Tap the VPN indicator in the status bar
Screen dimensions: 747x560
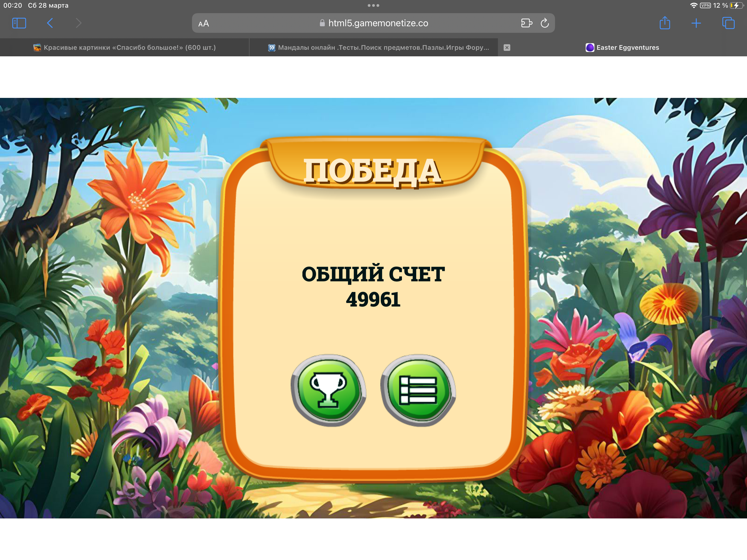[705, 5]
